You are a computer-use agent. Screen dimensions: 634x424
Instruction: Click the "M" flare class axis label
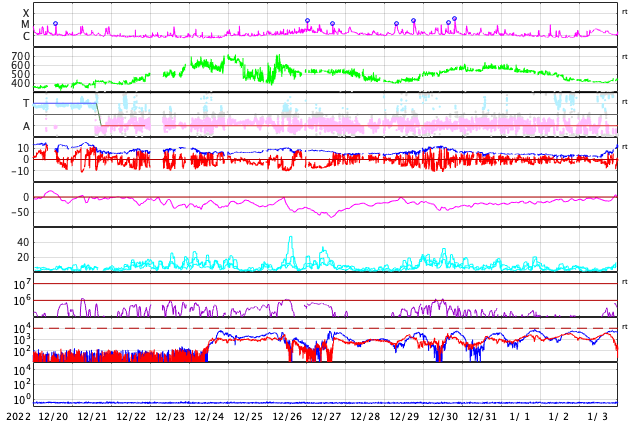click(25, 24)
